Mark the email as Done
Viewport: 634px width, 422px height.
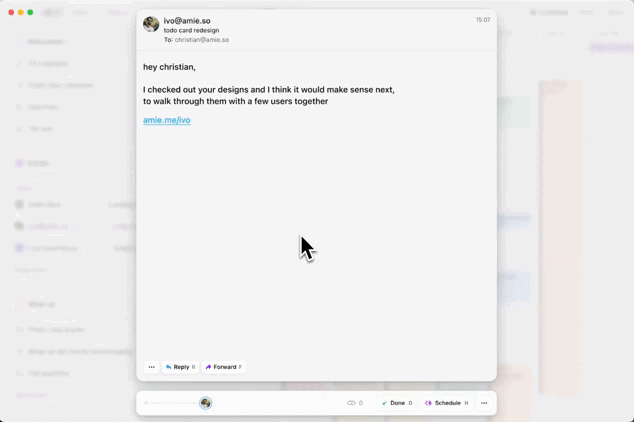click(397, 403)
